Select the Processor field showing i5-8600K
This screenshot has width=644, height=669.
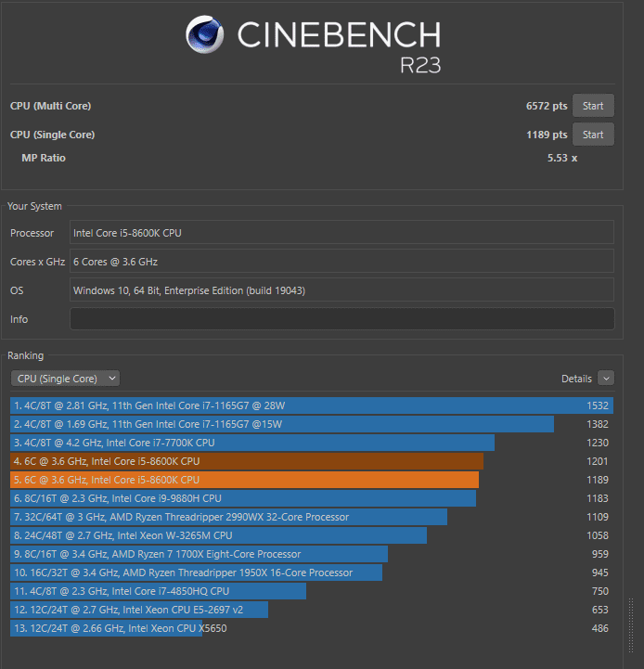[341, 233]
